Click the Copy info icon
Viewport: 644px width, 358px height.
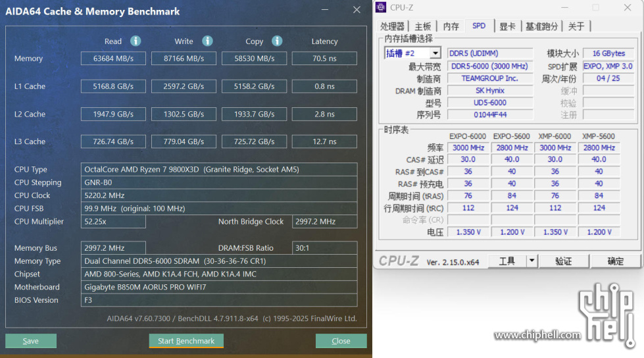[x=277, y=41]
